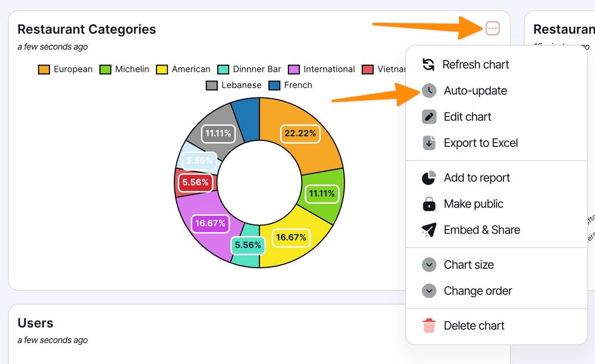Click the clock icon beside Auto-update
This screenshot has height=364, width=595.
(x=429, y=90)
